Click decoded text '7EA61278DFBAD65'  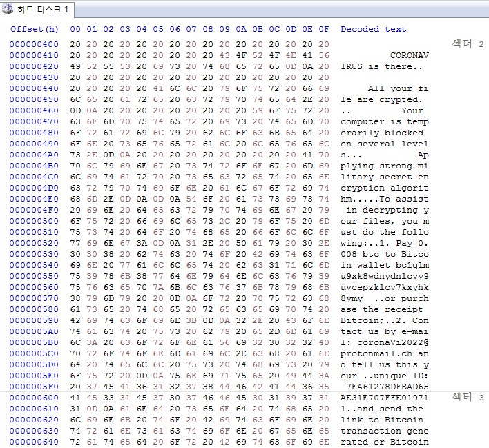click(x=387, y=387)
